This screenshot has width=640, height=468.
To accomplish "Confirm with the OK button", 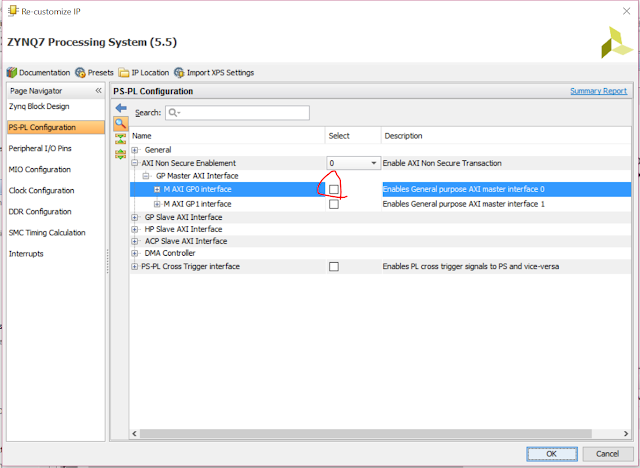I will click(552, 454).
